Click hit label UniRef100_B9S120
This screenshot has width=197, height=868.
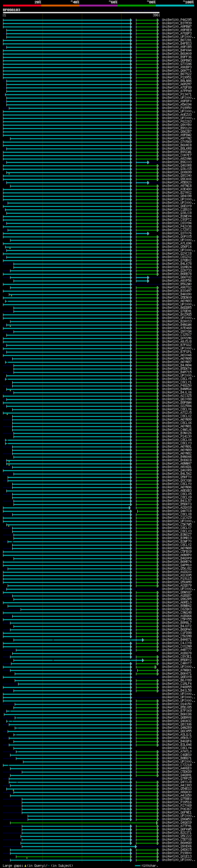coord(177,128)
